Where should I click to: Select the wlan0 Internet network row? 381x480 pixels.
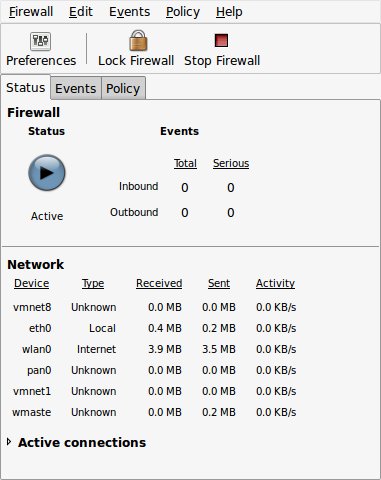pos(154,349)
